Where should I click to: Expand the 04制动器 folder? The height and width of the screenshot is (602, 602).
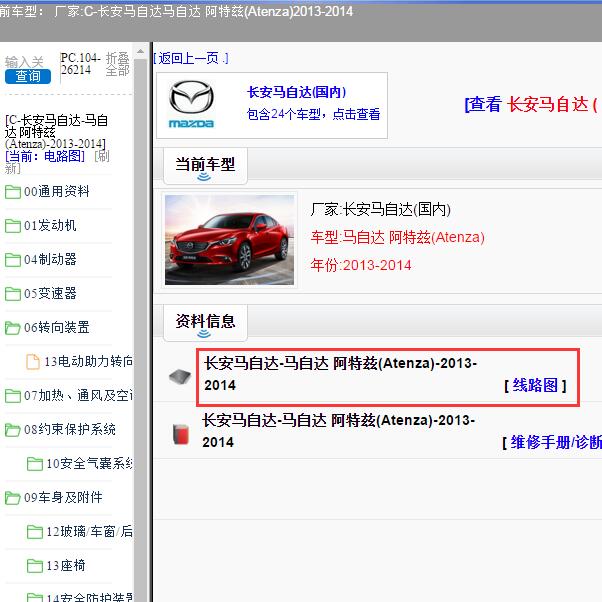click(x=50, y=260)
